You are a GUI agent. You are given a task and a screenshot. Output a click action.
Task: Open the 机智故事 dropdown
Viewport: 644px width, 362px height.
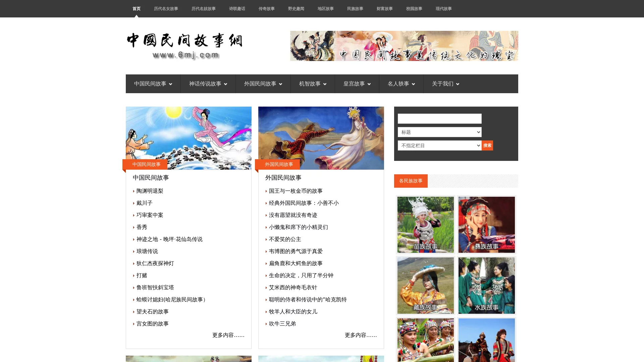313,84
